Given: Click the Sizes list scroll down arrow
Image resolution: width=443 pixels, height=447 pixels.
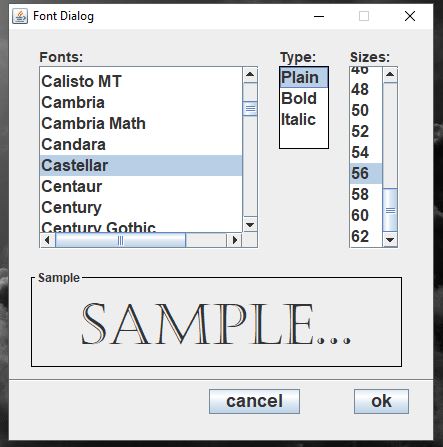Looking at the screenshot, I should [390, 239].
